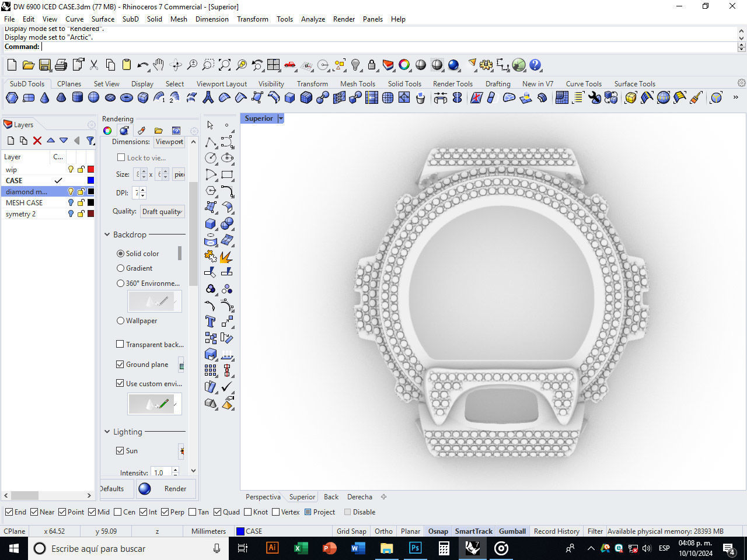Save the model with the floppy icon
Screen dimensions: 747x560
pos(44,65)
